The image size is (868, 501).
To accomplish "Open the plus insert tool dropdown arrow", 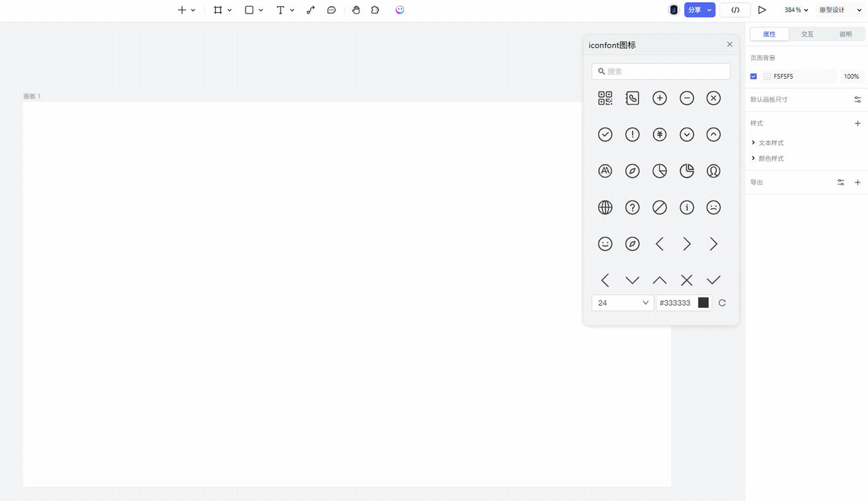I will pyautogui.click(x=193, y=10).
